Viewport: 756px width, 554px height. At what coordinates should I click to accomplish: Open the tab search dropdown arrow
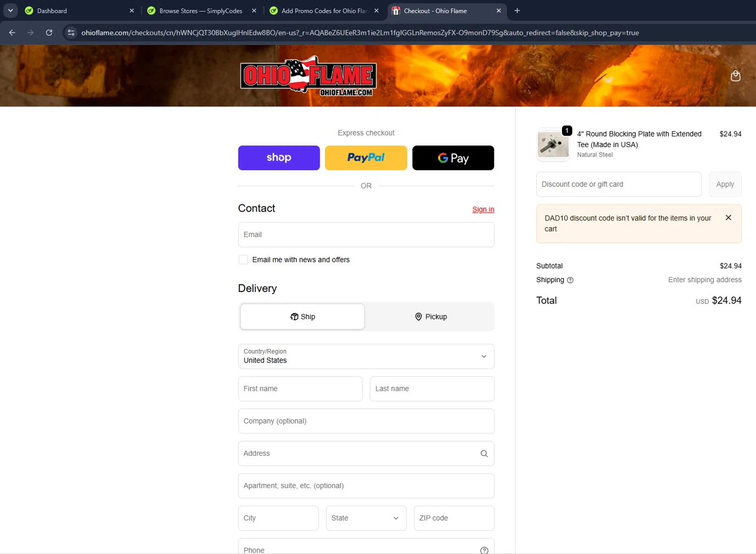coord(10,11)
